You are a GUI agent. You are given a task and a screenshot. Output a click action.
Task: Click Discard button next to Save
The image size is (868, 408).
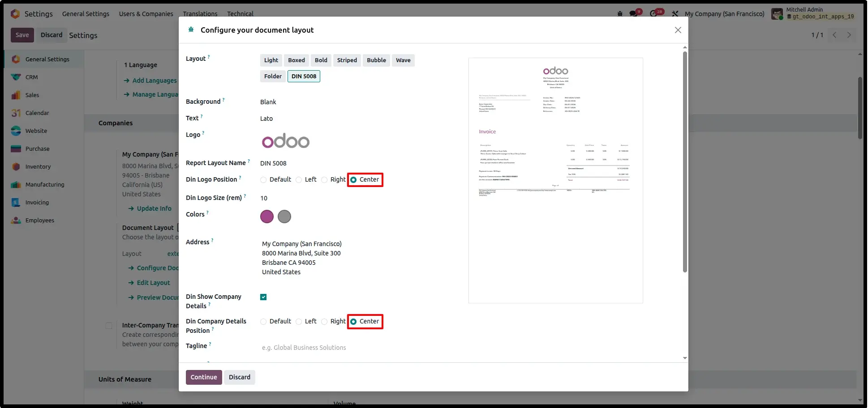tap(52, 35)
